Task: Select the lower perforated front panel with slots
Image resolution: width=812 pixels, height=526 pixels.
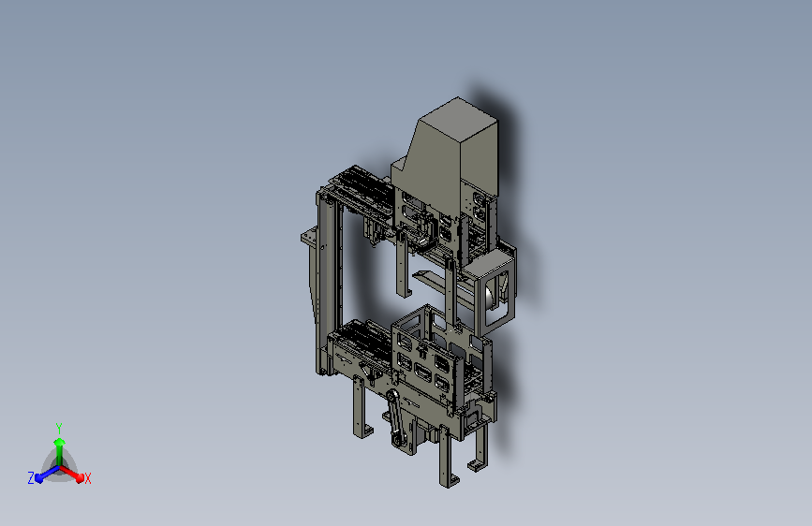Action: [x=423, y=368]
